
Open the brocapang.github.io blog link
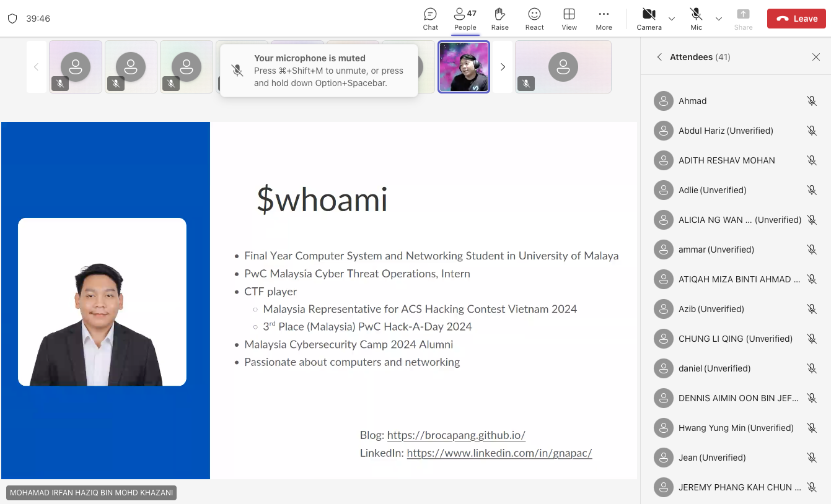(x=456, y=435)
